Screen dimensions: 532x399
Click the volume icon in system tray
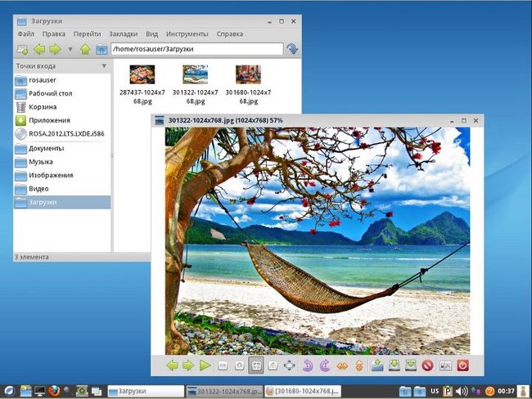[x=461, y=391]
